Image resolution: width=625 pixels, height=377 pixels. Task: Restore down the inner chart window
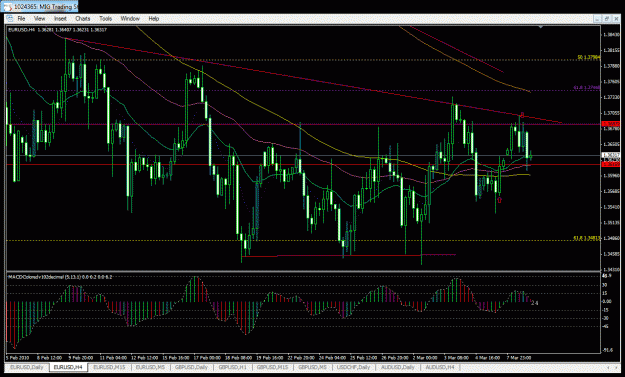(x=607, y=19)
